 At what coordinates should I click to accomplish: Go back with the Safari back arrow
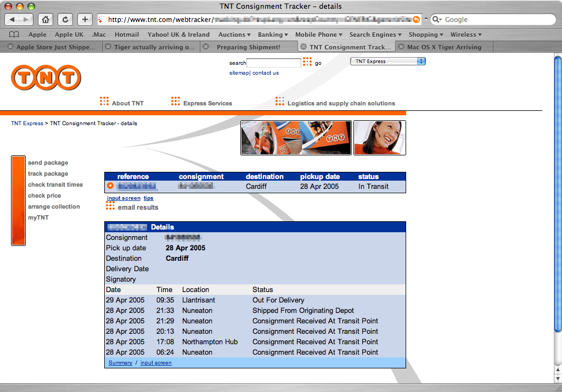(x=12, y=19)
